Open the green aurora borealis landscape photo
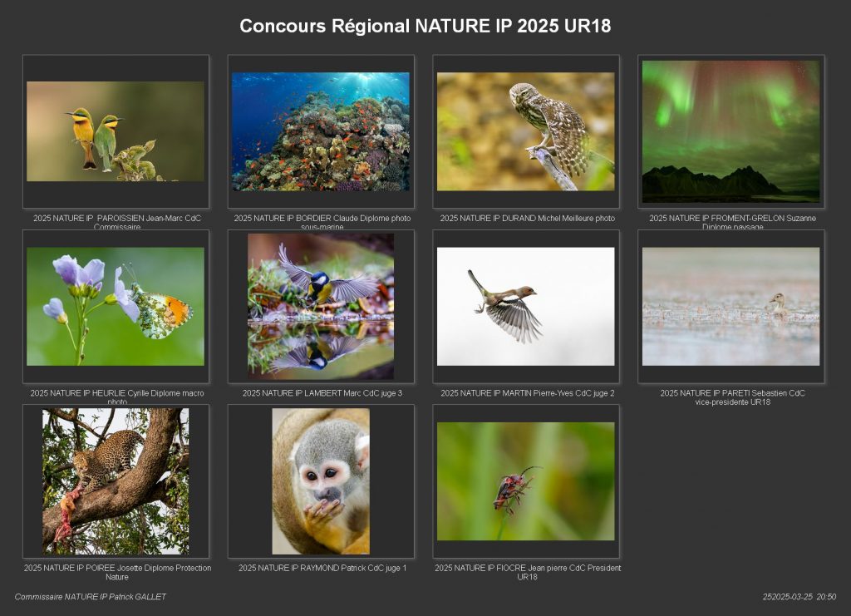Screen dimensions: 851x616 tap(730, 131)
